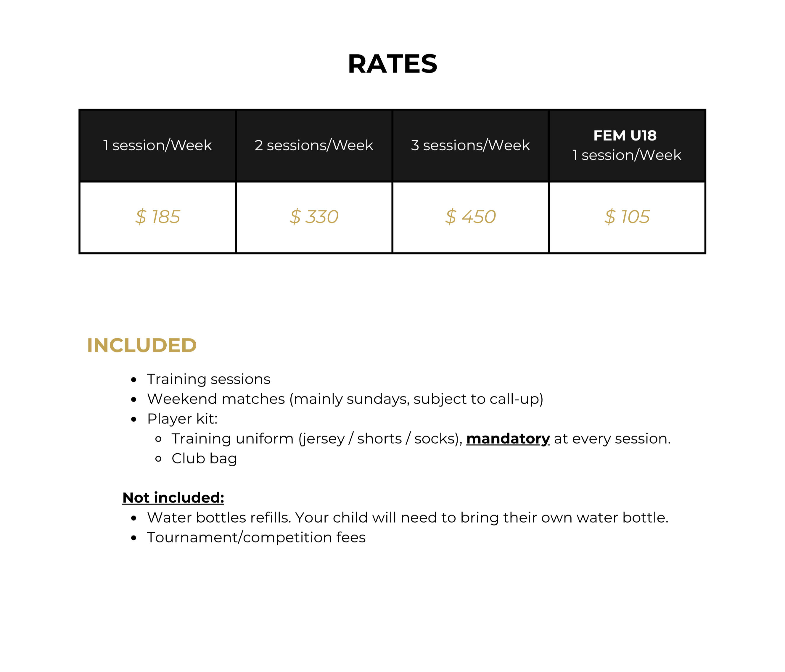Click the Training uniform sub-bullet text
Screen dimensions: 785x672
[x=421, y=439]
